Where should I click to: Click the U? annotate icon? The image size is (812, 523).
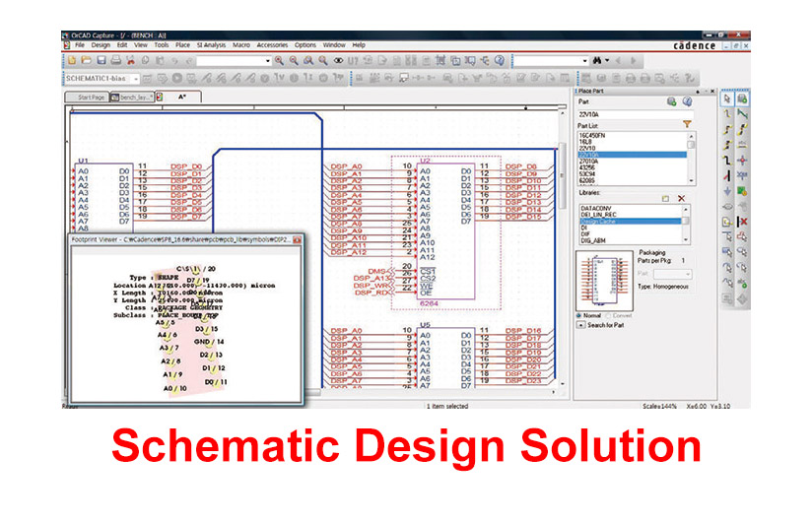(353, 61)
